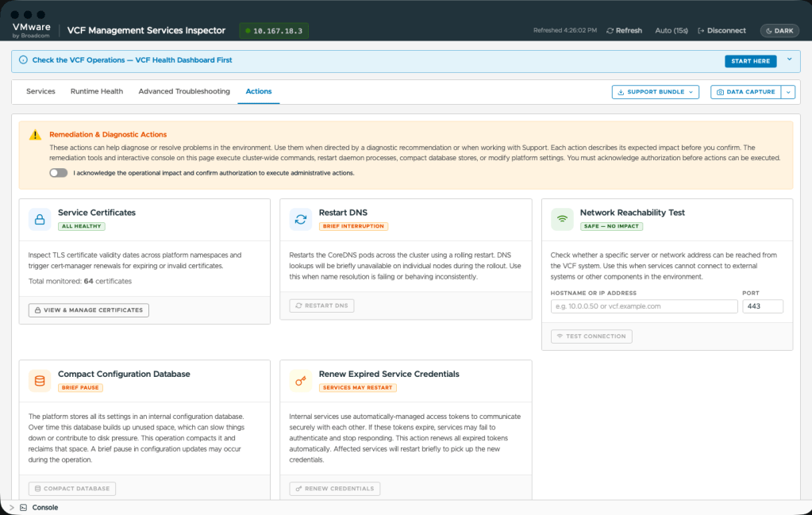Focus the Hostname or IP Address field
The image size is (812, 515).
point(644,306)
